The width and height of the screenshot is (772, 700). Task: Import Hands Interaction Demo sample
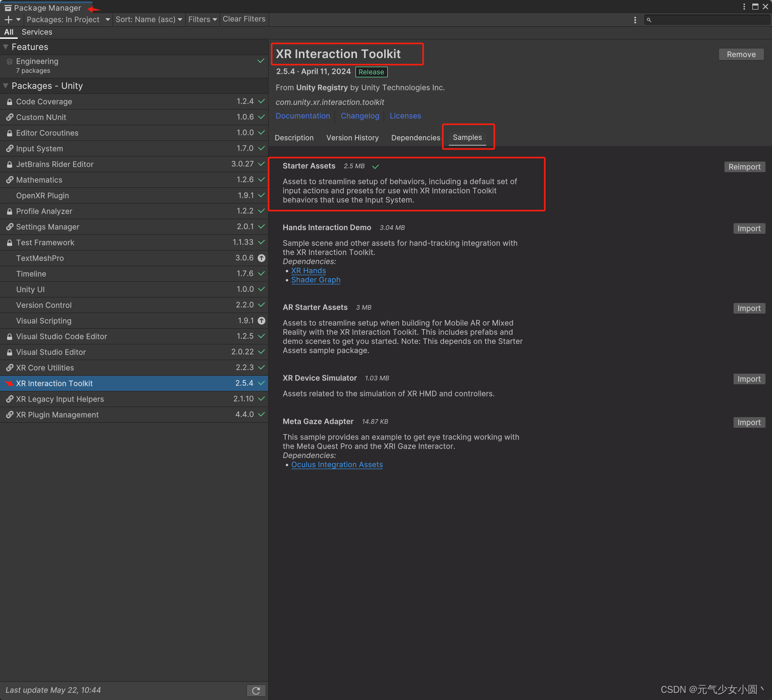749,228
